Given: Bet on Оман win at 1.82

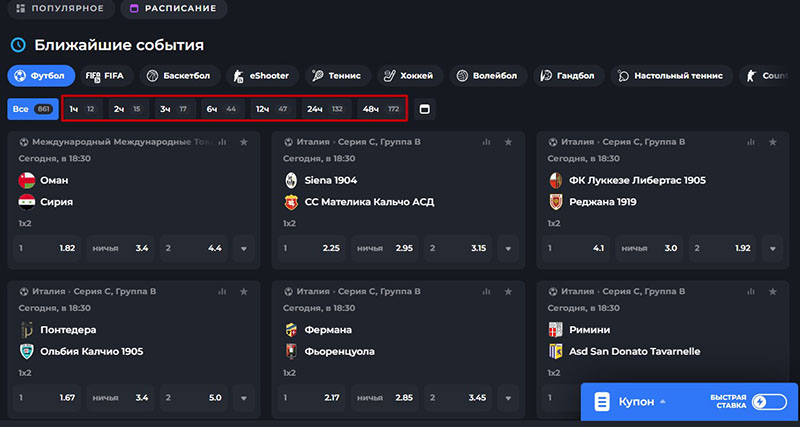Looking at the screenshot, I should 48,248.
